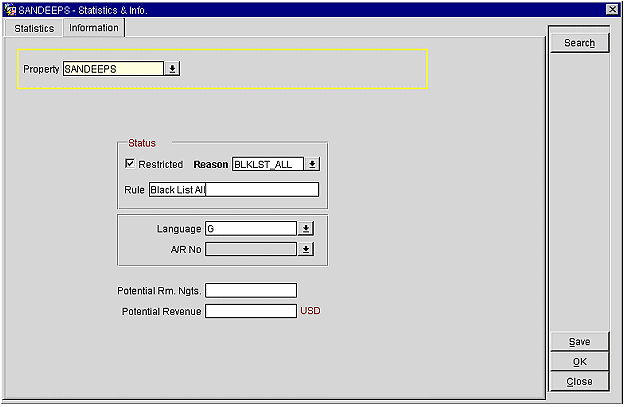The width and height of the screenshot is (626, 407).
Task: Click the Save button
Action: click(x=579, y=341)
